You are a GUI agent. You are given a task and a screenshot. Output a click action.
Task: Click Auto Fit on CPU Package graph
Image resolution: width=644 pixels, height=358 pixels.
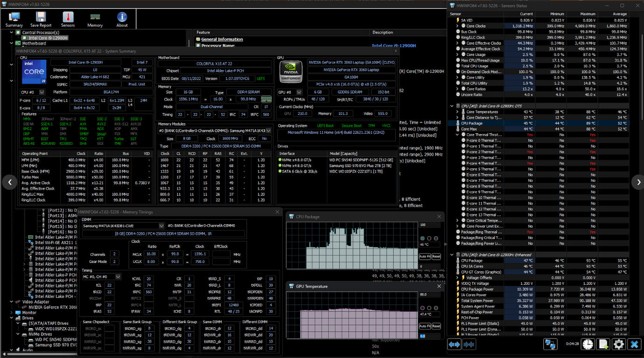[425, 256]
